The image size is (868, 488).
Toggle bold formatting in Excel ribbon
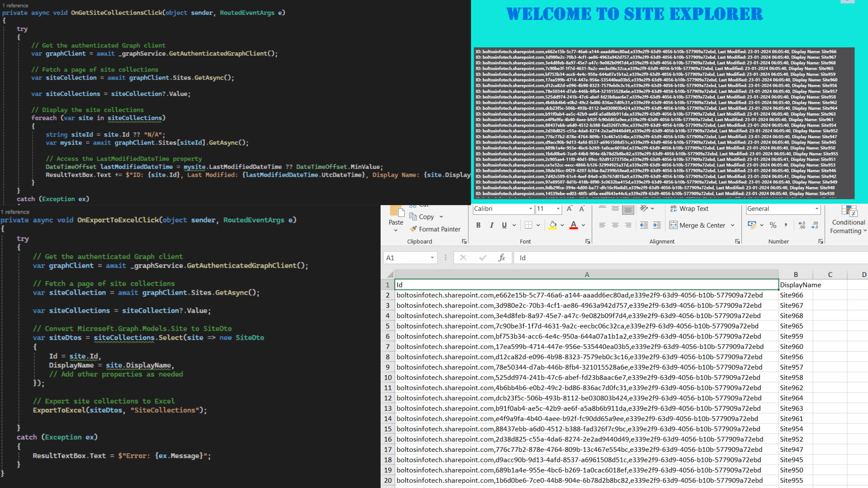pyautogui.click(x=478, y=225)
